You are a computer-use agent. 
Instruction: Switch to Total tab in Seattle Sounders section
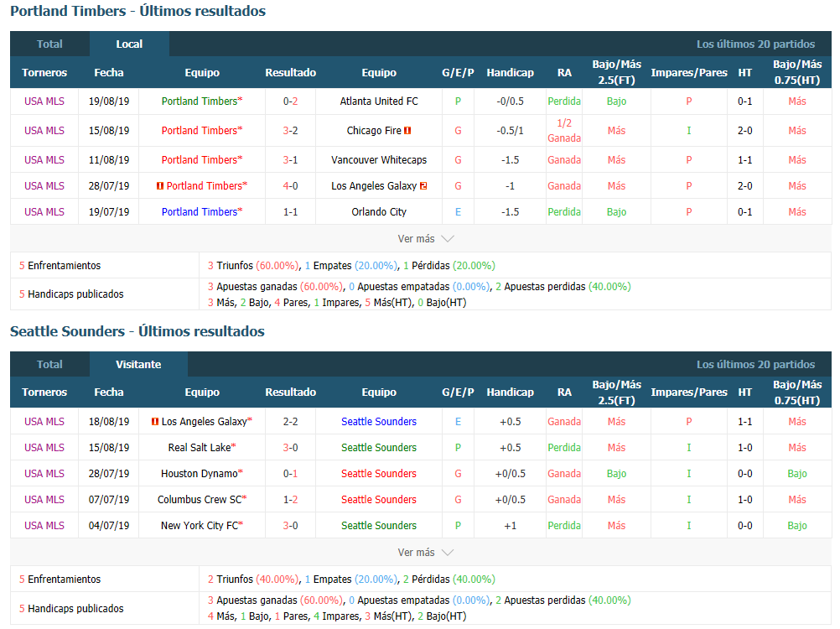49,364
